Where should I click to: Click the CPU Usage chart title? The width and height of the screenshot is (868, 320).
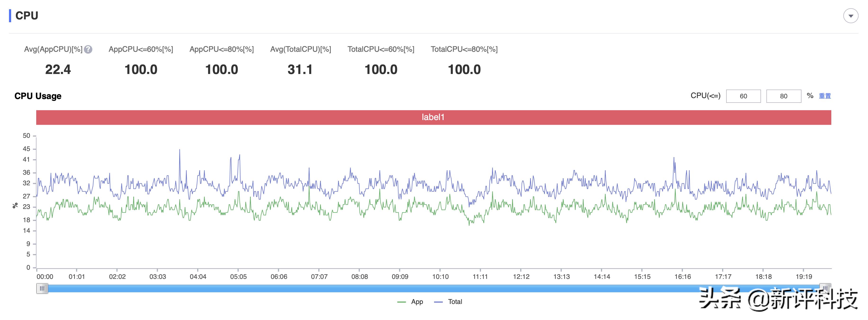[38, 96]
